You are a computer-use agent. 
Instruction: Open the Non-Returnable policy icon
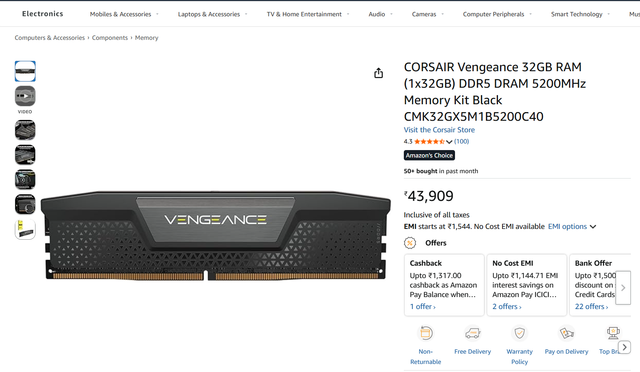(425, 333)
